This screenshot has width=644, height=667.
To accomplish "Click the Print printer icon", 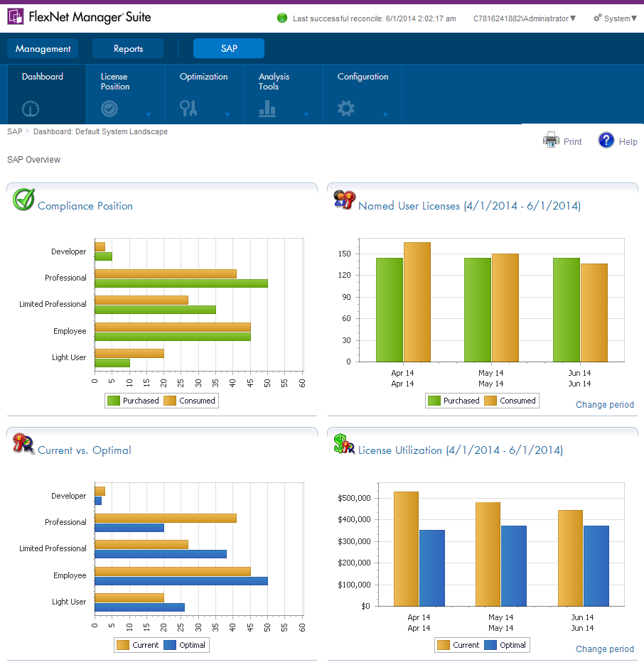I will pyautogui.click(x=551, y=141).
